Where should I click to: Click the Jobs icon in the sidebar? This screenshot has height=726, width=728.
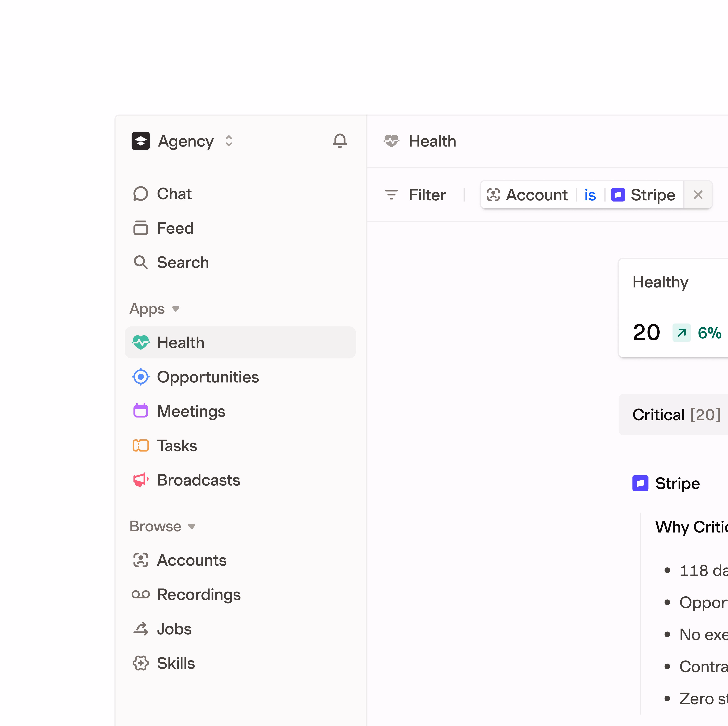(x=141, y=629)
